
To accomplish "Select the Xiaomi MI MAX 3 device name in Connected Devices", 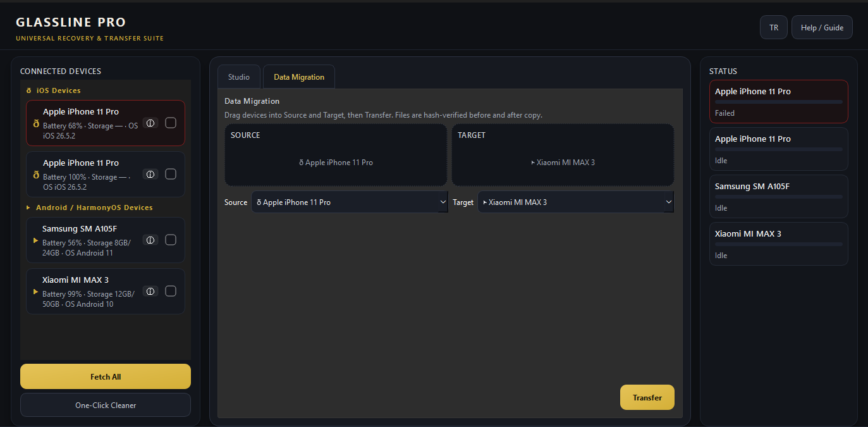I will 76,280.
